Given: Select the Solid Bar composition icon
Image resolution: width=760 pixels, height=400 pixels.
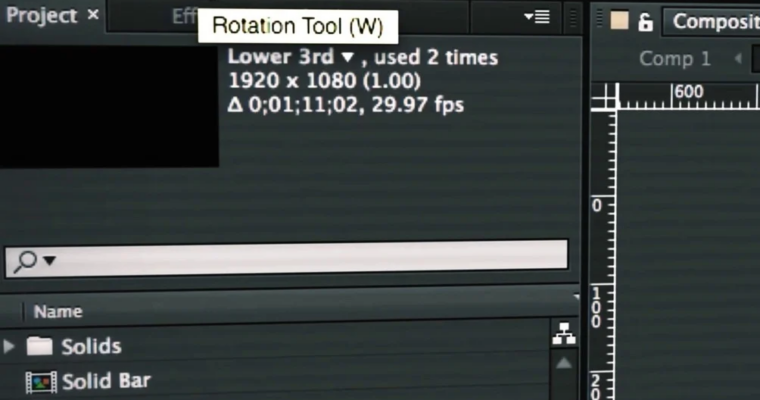Looking at the screenshot, I should [x=41, y=382].
